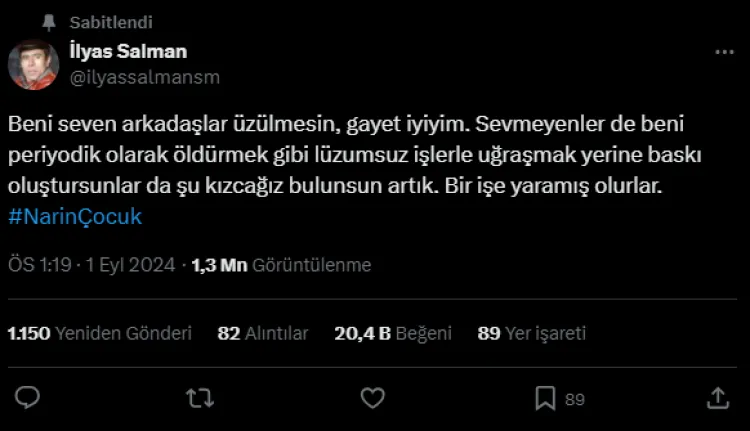Click the pin icon beside Sabitlendi
The height and width of the screenshot is (431, 750).
pyautogui.click(x=49, y=22)
